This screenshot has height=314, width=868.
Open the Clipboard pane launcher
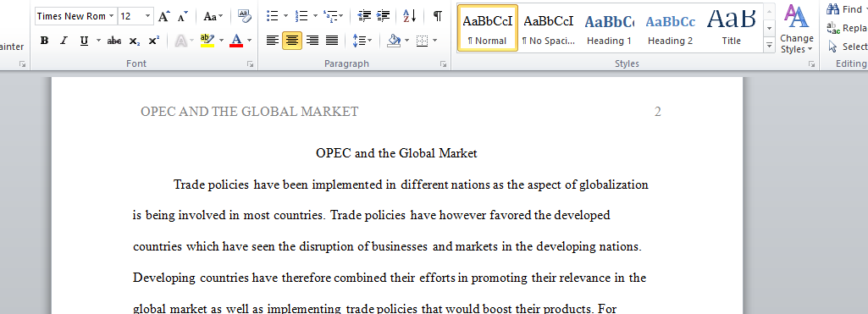pyautogui.click(x=23, y=64)
